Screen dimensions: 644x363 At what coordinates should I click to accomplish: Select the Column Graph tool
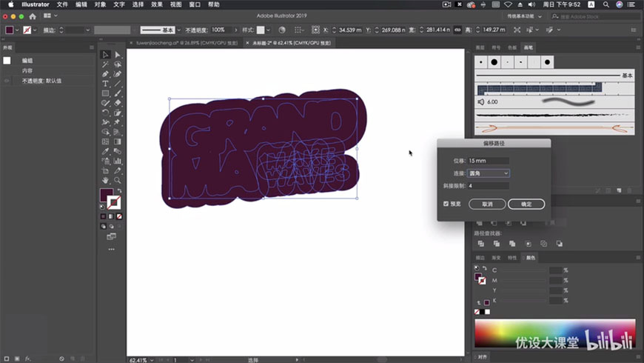[118, 161]
